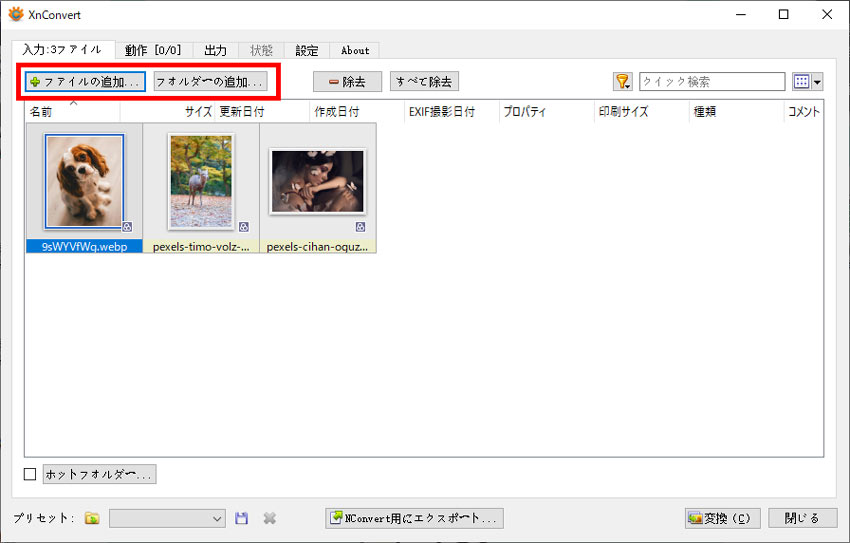Viewport: 850px width, 543px height.
Task: Click ファイルの追加 button
Action: point(85,82)
